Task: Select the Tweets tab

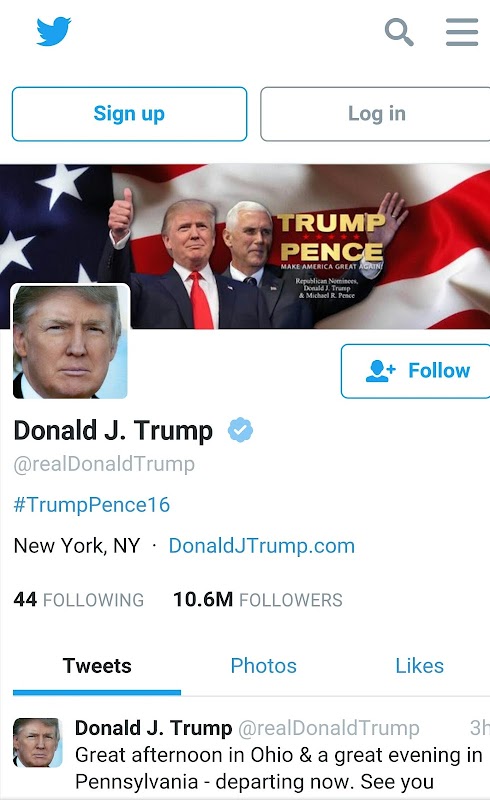Action: coord(97,666)
